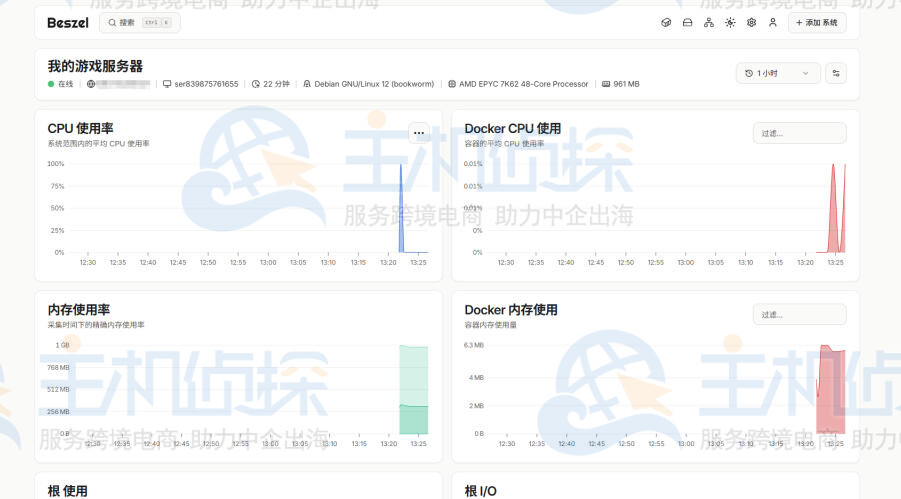
Task: Click the globe icon beside blurred address
Action: pyautogui.click(x=91, y=84)
